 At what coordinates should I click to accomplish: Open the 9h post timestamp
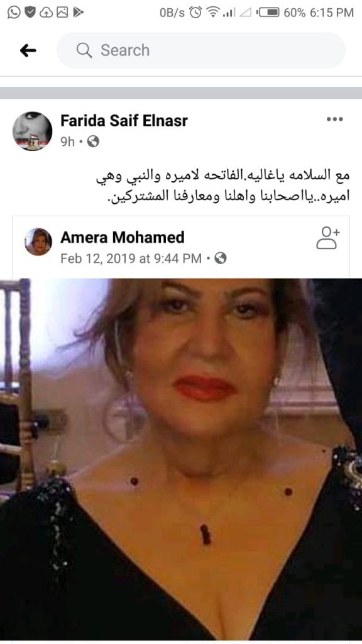coord(68,142)
